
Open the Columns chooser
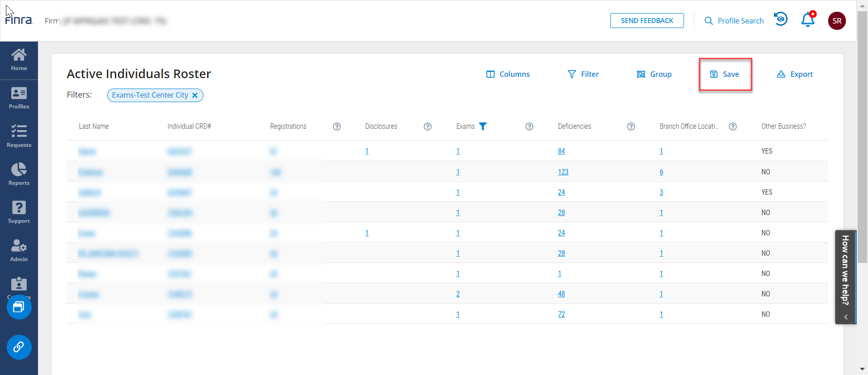coord(508,74)
